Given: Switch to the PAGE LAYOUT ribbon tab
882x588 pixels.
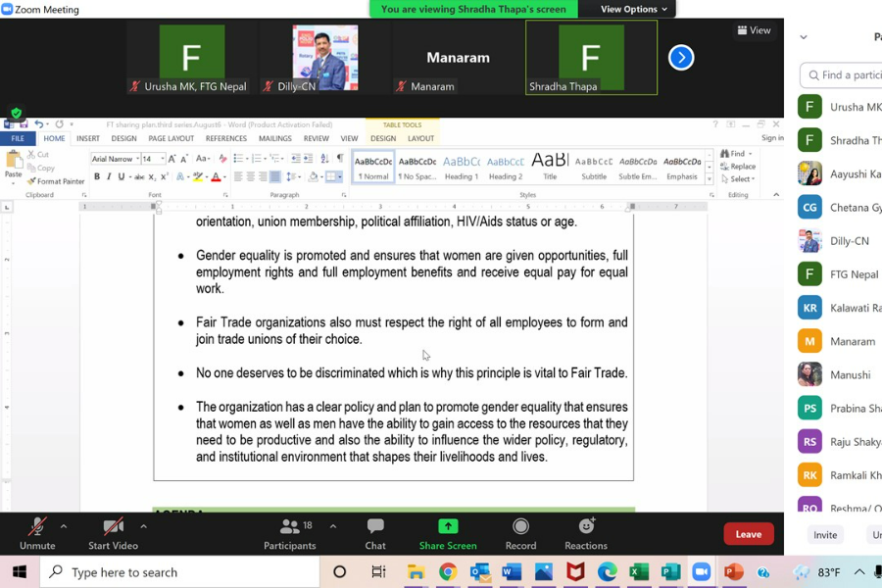Looking at the screenshot, I should 171,138.
